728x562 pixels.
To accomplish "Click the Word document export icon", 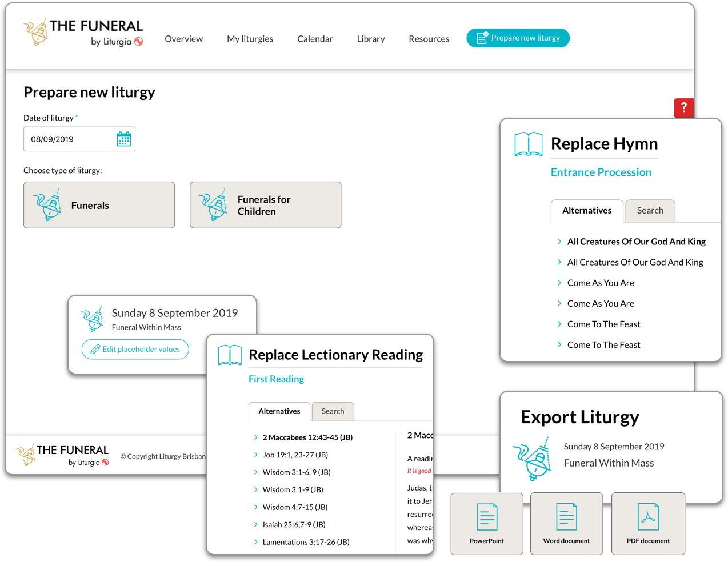I will tap(566, 517).
